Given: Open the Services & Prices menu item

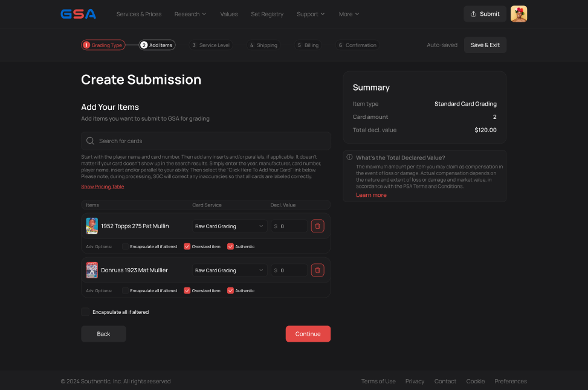Looking at the screenshot, I should (x=138, y=14).
